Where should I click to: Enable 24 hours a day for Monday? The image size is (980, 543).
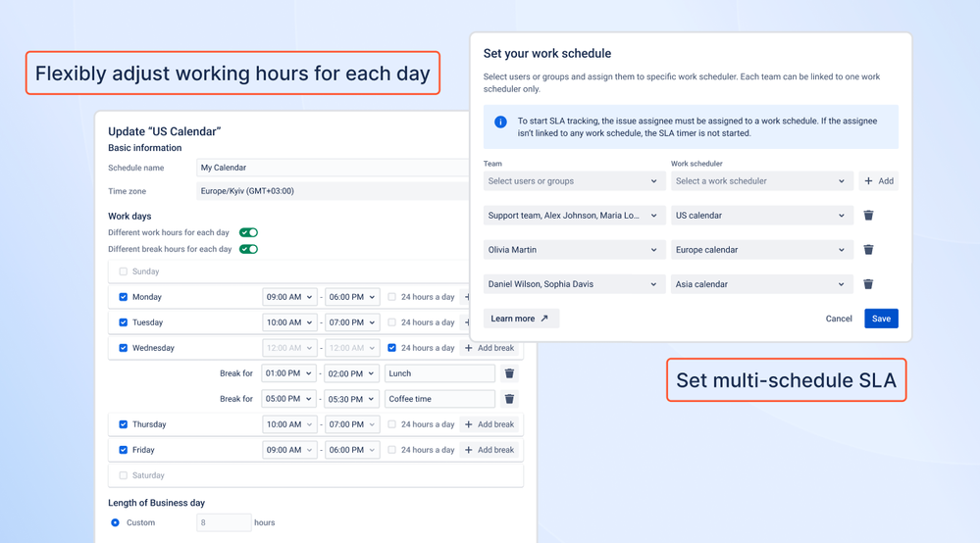click(391, 297)
